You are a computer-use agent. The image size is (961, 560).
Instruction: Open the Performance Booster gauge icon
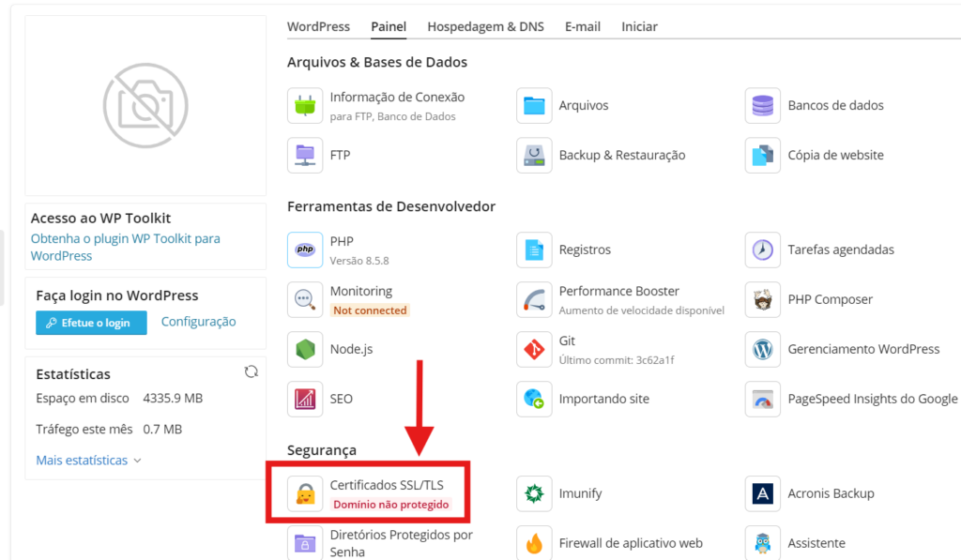[534, 299]
